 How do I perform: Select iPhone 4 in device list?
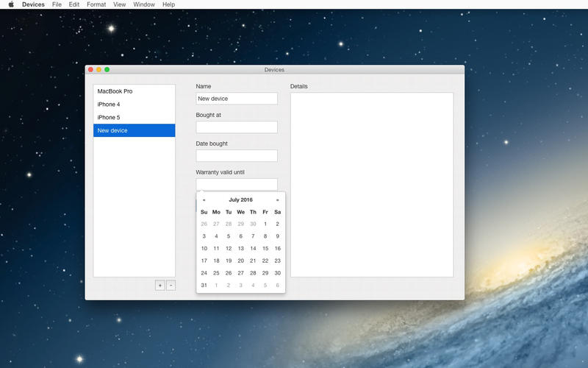(x=134, y=105)
